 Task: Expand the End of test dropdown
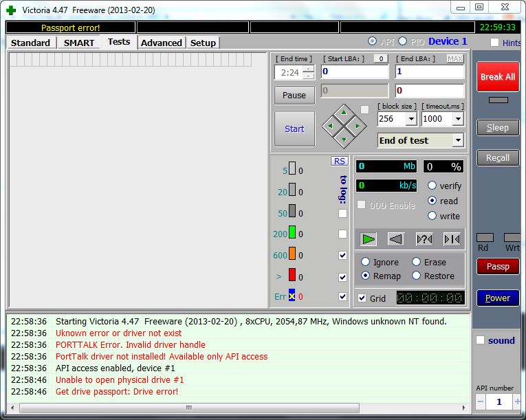[458, 140]
